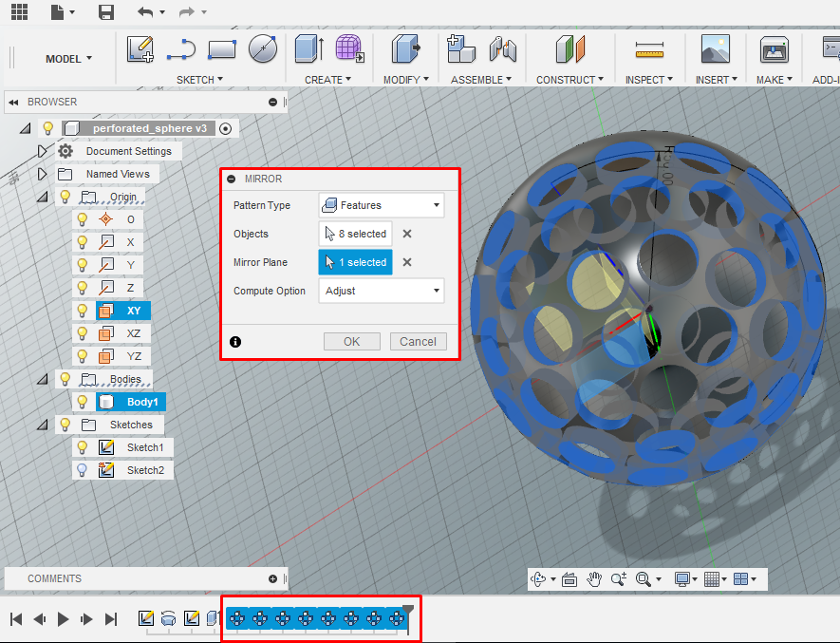
Task: Select the Rectangle sketch tool
Action: point(222,49)
